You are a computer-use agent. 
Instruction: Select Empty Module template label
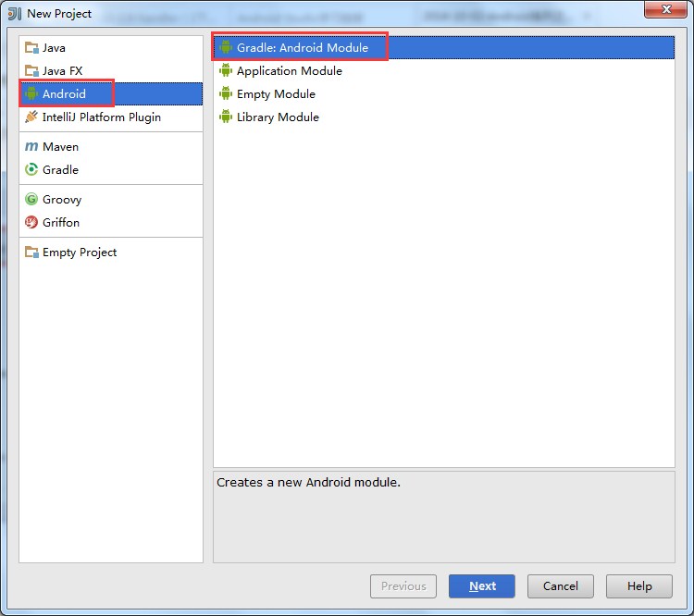click(276, 94)
